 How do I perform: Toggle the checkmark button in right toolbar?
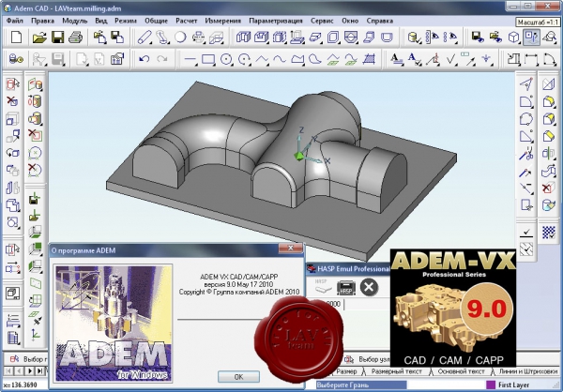(x=526, y=233)
